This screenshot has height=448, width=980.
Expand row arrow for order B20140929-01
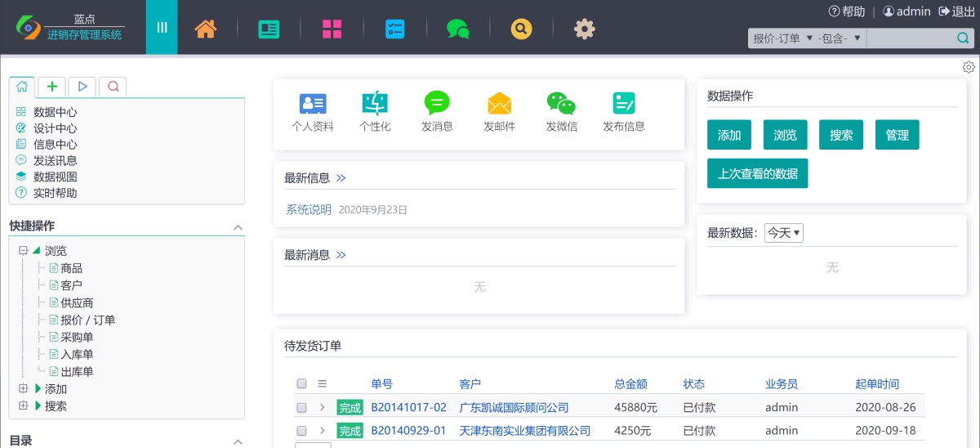(x=322, y=430)
